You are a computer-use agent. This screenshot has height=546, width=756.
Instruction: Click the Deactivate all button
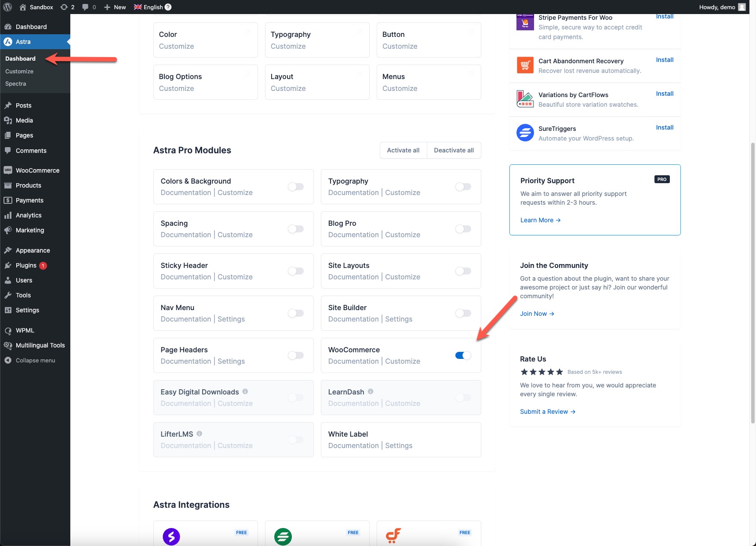pos(454,150)
